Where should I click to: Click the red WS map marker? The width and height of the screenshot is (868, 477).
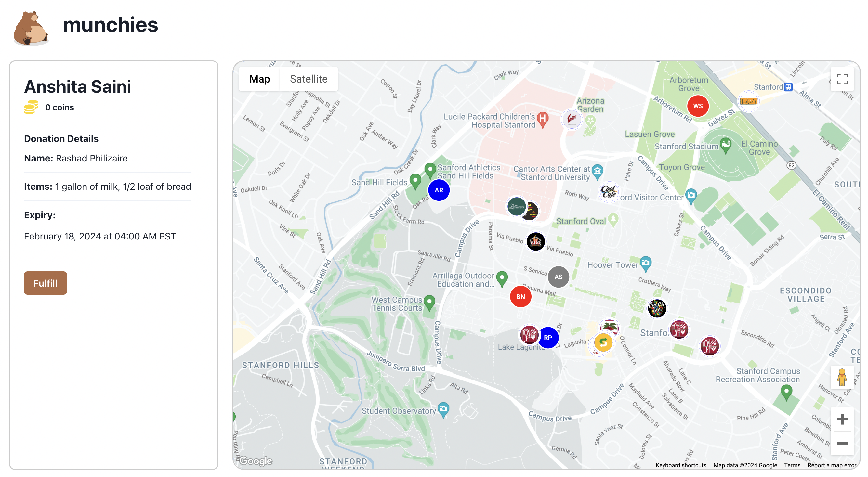point(698,106)
